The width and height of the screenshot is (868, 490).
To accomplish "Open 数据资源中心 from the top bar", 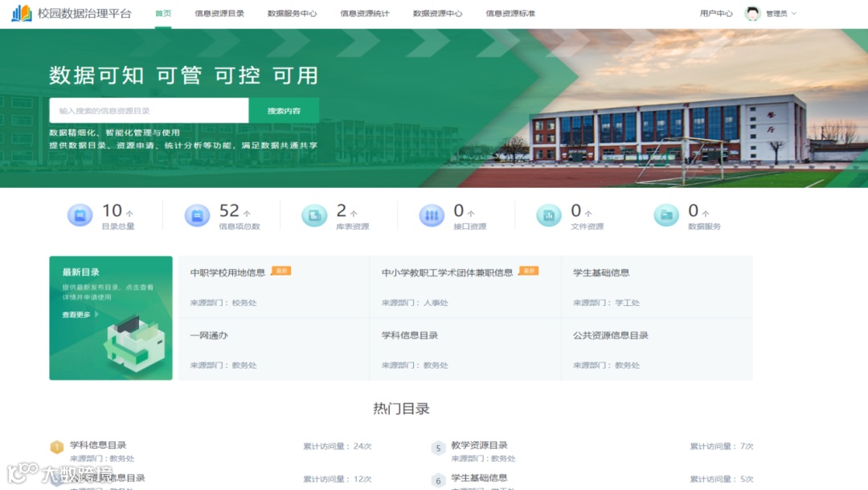I will coord(437,14).
